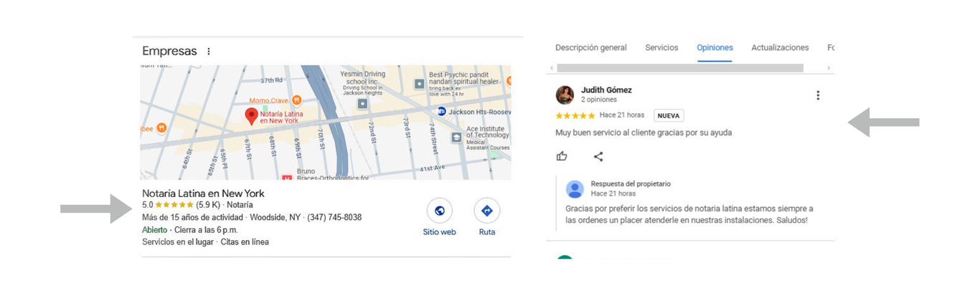Click the five-star rating of the business
The width and height of the screenshot is (980, 301).
click(174, 205)
